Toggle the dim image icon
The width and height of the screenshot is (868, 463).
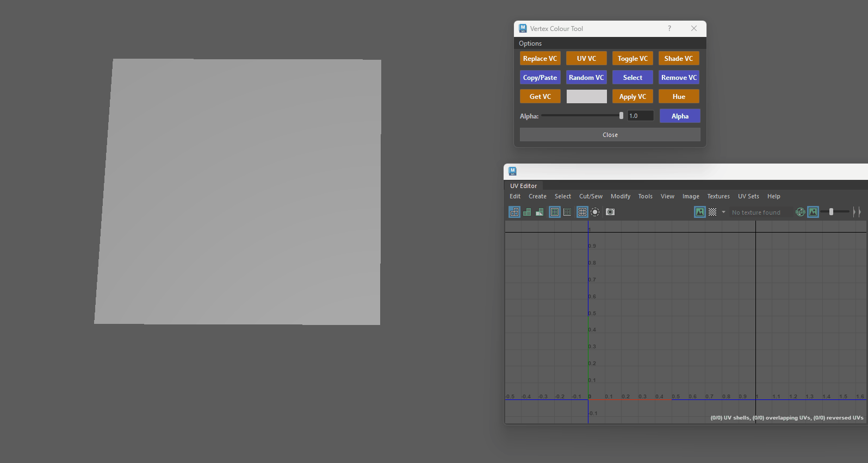point(813,212)
